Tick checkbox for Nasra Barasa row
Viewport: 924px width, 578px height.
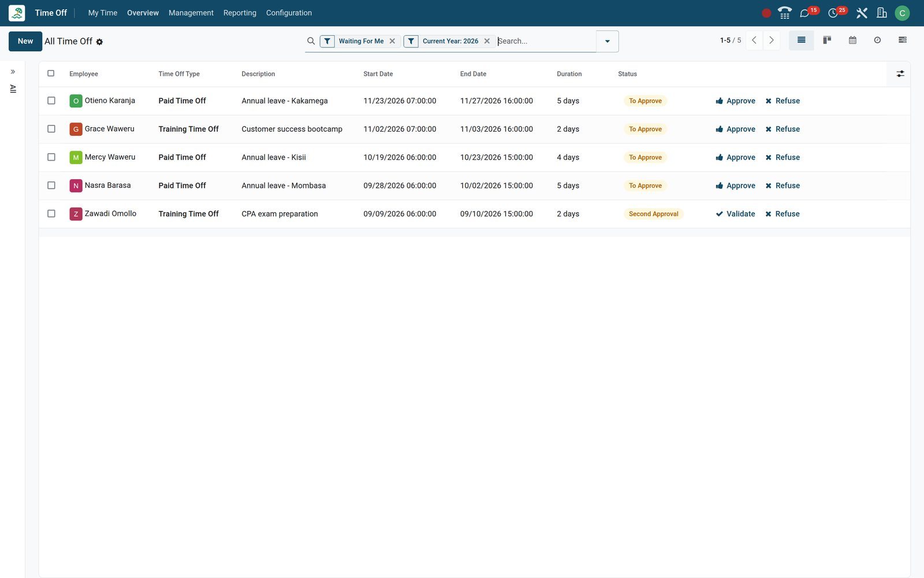(x=51, y=186)
